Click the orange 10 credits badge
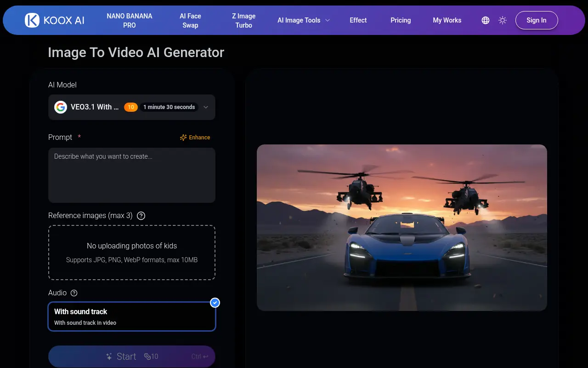 point(130,107)
